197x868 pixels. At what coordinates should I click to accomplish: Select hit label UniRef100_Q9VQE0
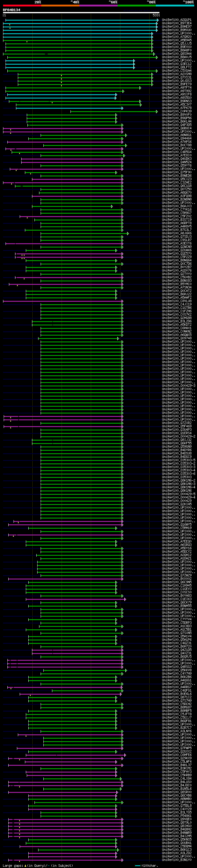[x=177, y=819]
